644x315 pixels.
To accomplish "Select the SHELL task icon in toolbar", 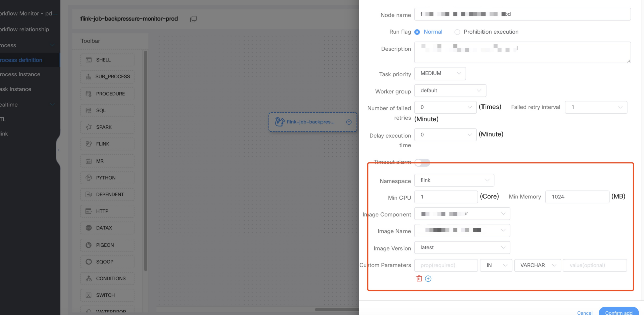I will (88, 60).
